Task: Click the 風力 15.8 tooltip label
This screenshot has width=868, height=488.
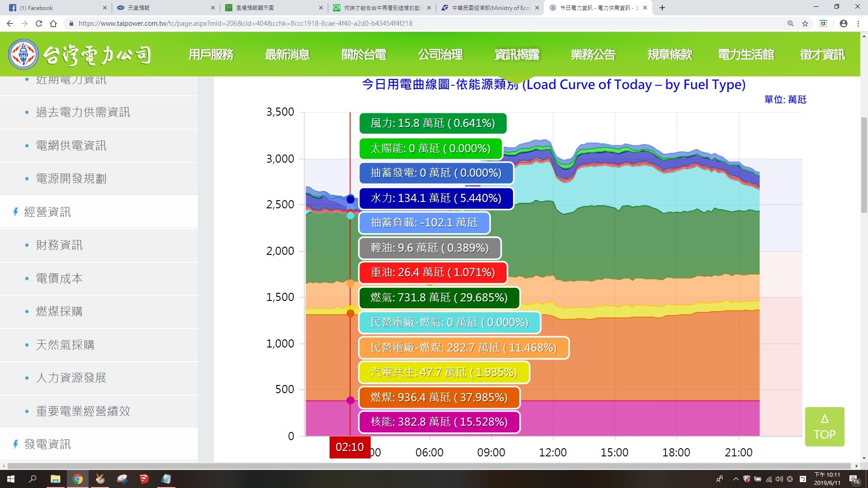Action: (433, 123)
